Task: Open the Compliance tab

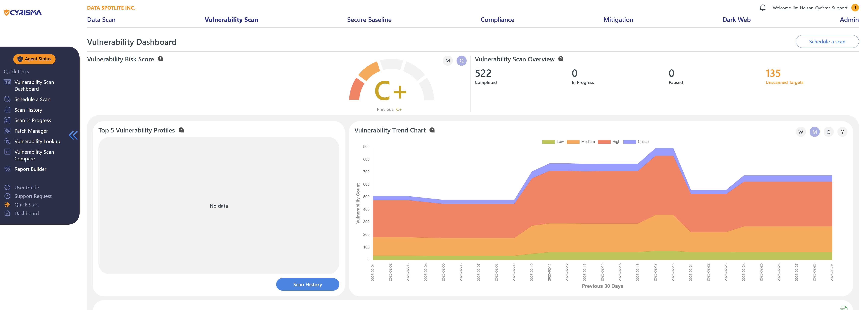Action: click(x=497, y=20)
